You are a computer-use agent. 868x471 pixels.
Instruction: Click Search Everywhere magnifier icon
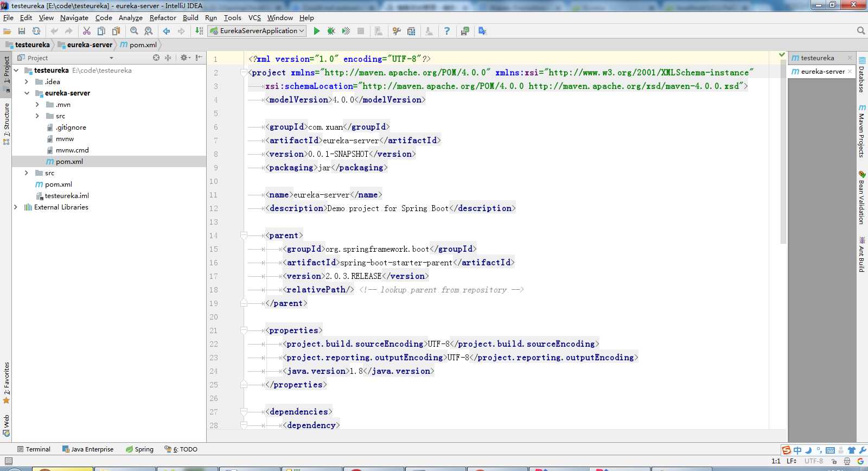click(x=861, y=31)
